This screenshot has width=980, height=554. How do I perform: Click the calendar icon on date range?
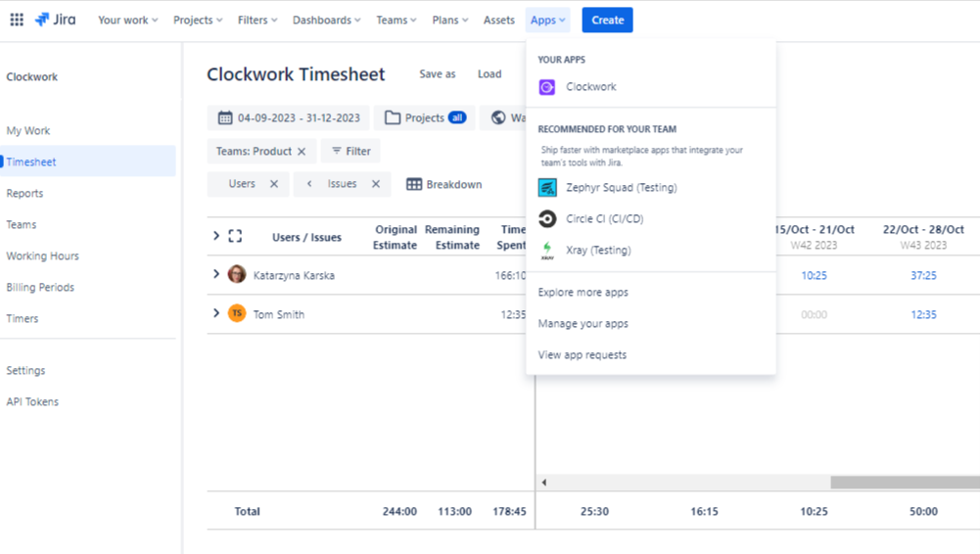[225, 117]
